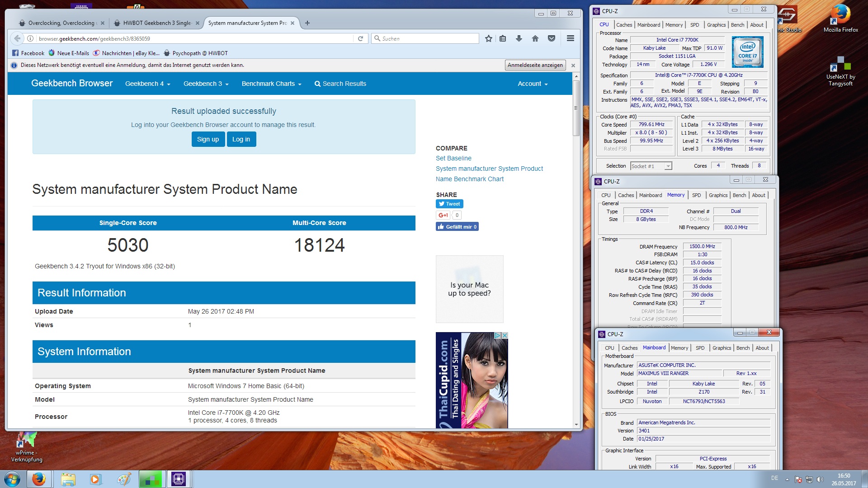
Task: Click the DE language indicator in taskbar
Action: pyautogui.click(x=774, y=478)
